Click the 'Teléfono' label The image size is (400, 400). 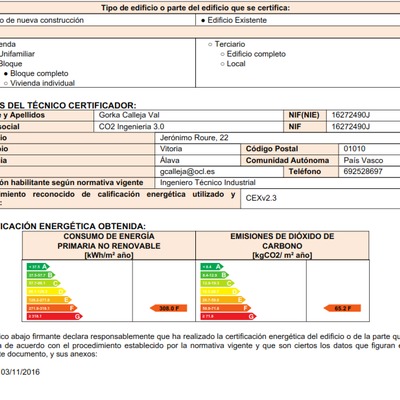coord(305,171)
